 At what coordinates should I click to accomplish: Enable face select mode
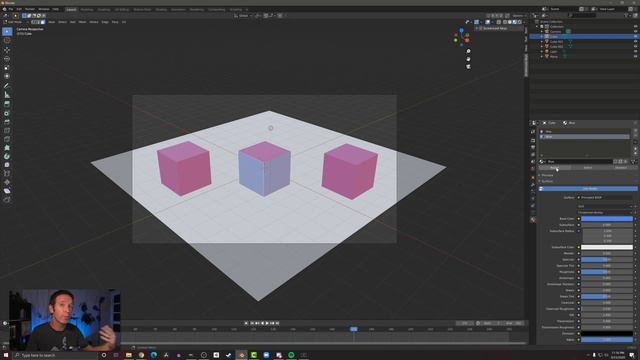43,22
